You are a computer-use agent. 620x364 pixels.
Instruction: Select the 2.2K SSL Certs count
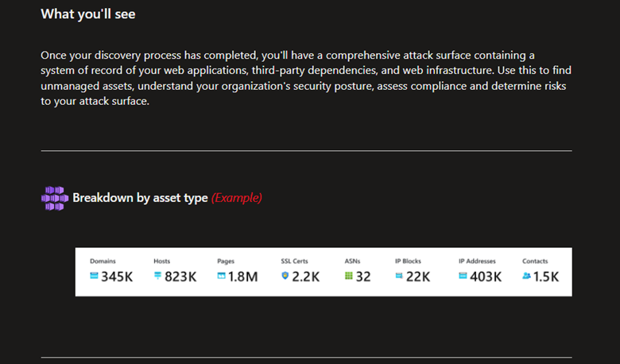pyautogui.click(x=306, y=277)
